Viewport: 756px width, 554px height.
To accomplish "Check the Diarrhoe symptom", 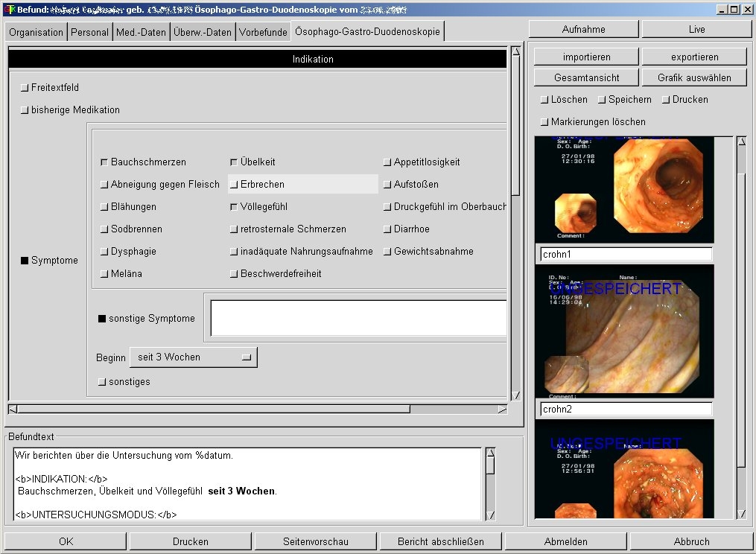I will click(x=387, y=229).
